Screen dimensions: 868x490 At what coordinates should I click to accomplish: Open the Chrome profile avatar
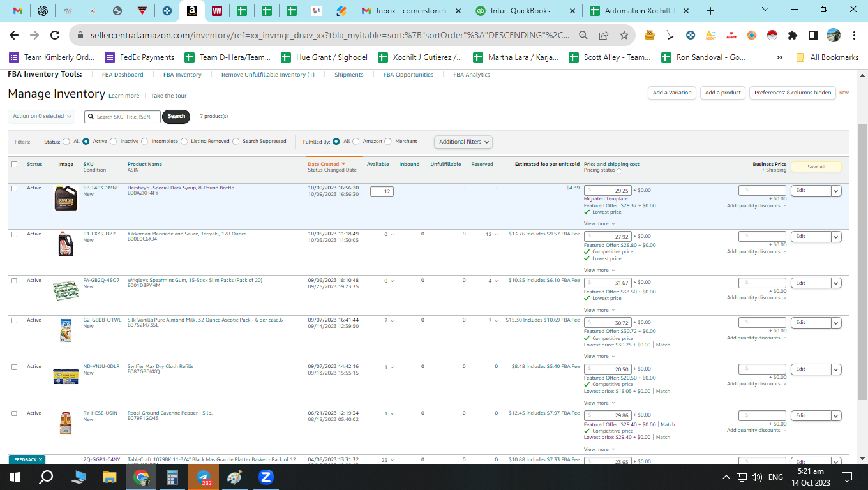(834, 35)
